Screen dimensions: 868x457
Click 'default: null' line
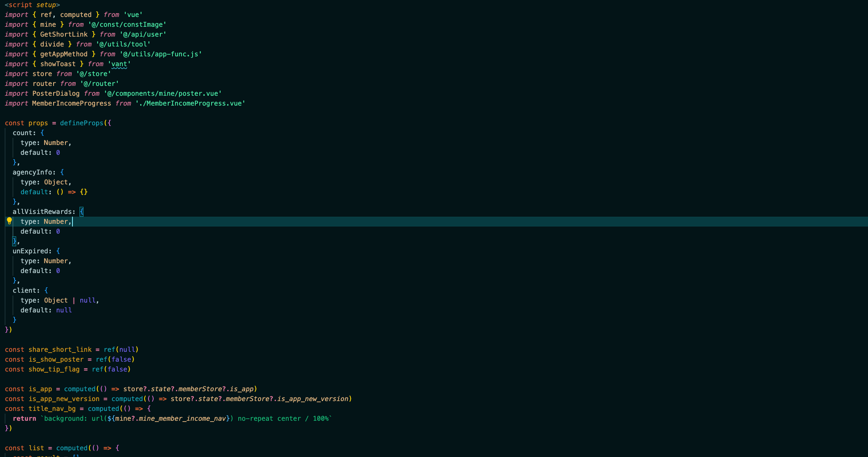click(46, 310)
